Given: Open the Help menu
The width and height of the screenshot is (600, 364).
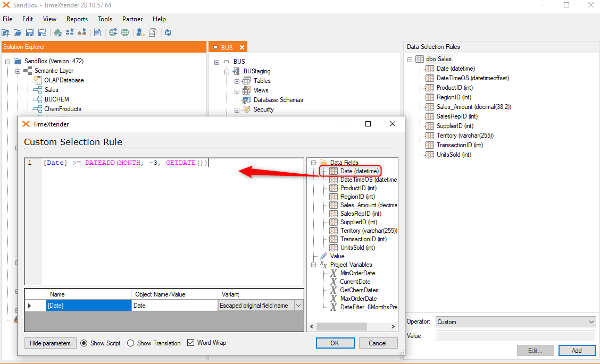Looking at the screenshot, I should (x=159, y=19).
